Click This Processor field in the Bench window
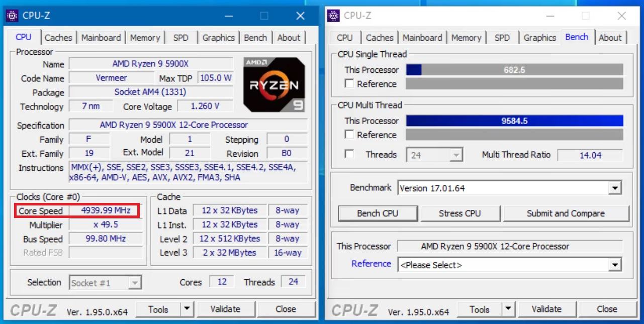Viewport: 644px width, 324px height. 510,247
